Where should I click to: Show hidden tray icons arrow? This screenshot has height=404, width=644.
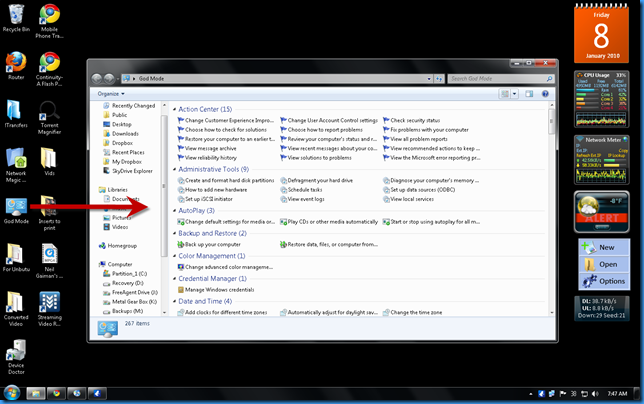point(531,394)
